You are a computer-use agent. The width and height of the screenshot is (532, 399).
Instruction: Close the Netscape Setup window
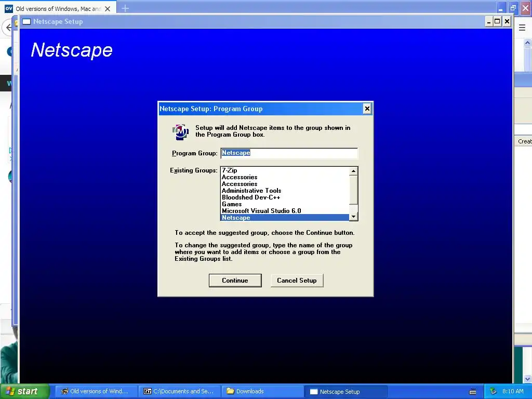(507, 22)
